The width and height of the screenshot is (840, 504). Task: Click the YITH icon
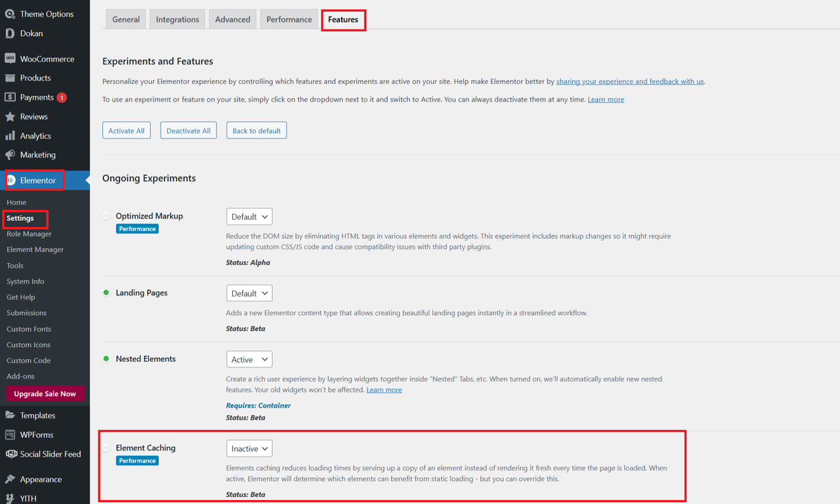pyautogui.click(x=10, y=498)
